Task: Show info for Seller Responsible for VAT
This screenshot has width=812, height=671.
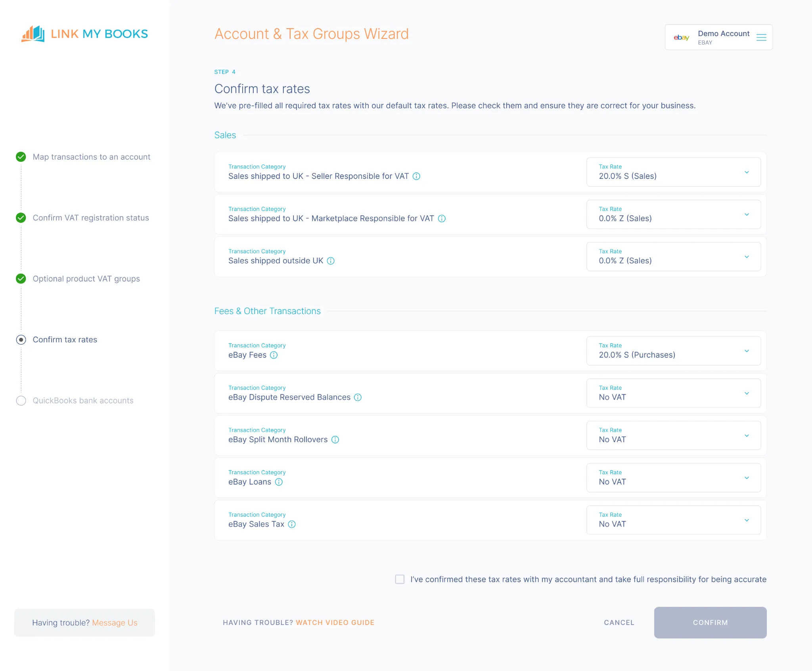Action: 416,176
